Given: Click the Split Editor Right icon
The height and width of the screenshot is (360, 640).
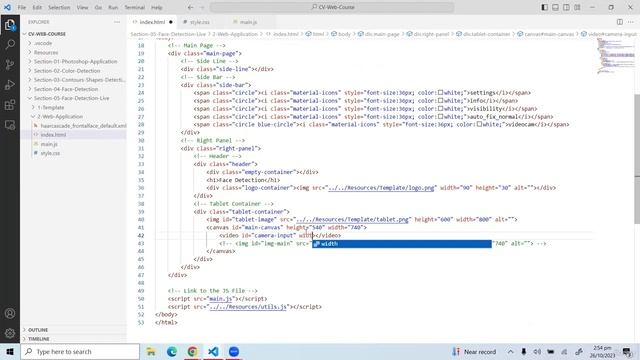Looking at the screenshot, I should pos(620,22).
